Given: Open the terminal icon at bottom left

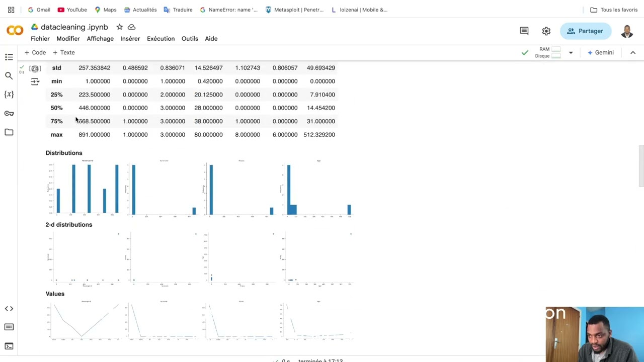Looking at the screenshot, I should 9,346.
